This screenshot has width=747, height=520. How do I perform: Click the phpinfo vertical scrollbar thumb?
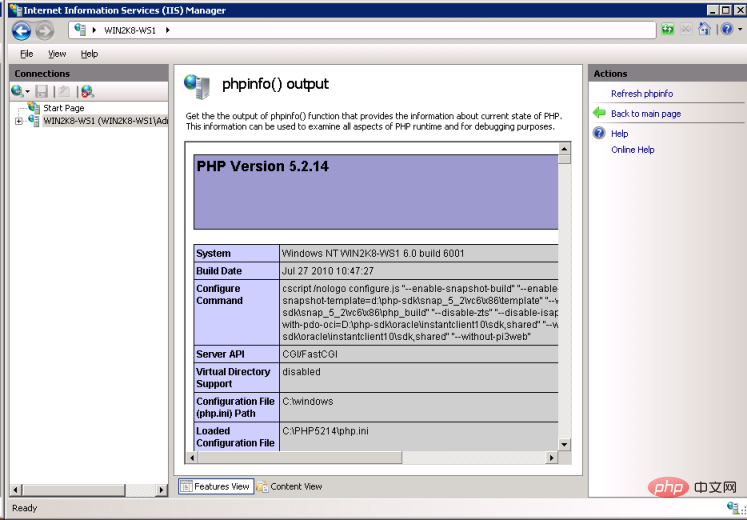click(564, 159)
